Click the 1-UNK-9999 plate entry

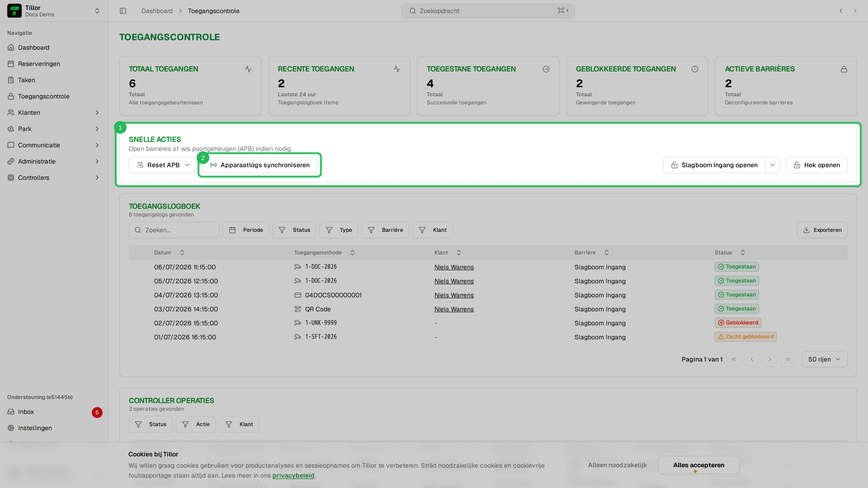(321, 323)
